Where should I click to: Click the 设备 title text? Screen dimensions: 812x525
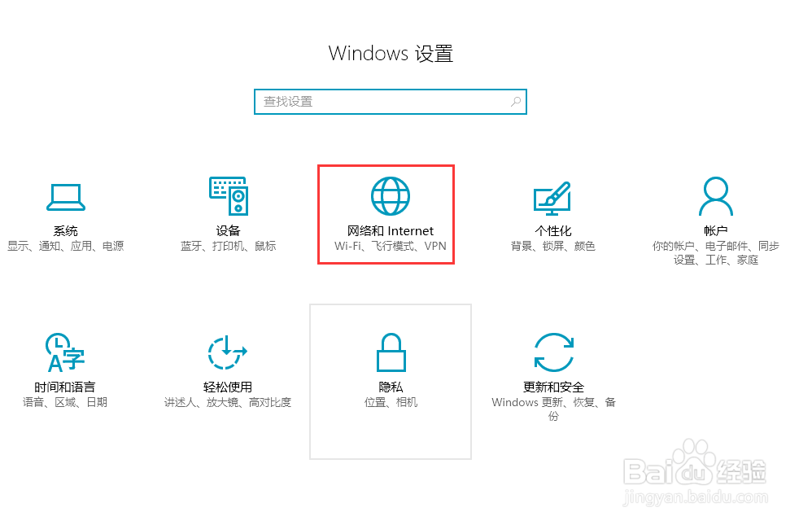(229, 230)
